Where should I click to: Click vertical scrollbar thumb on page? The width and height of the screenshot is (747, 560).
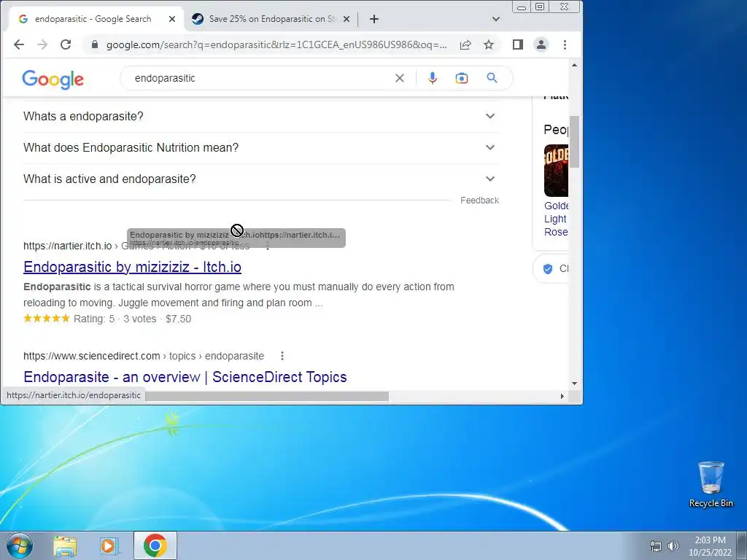tap(574, 141)
